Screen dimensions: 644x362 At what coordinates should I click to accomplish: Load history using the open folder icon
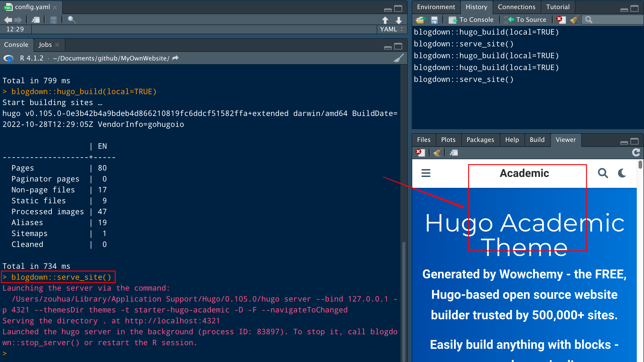(421, 20)
